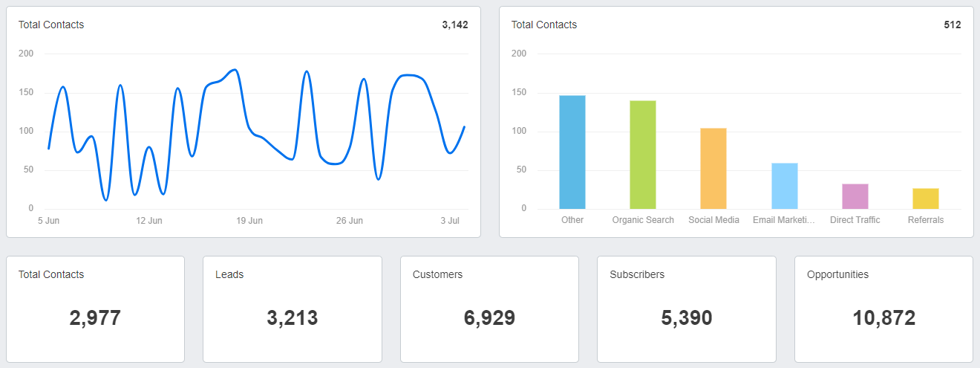The height and width of the screenshot is (368, 980).
Task: Click the Customers count 6,929
Action: click(489, 318)
